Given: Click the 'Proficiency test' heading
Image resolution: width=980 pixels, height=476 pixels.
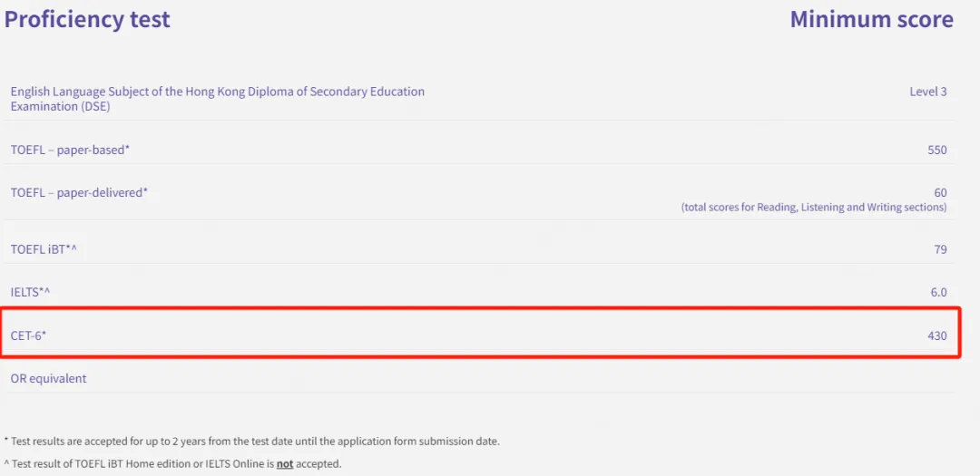Looking at the screenshot, I should point(87,19).
